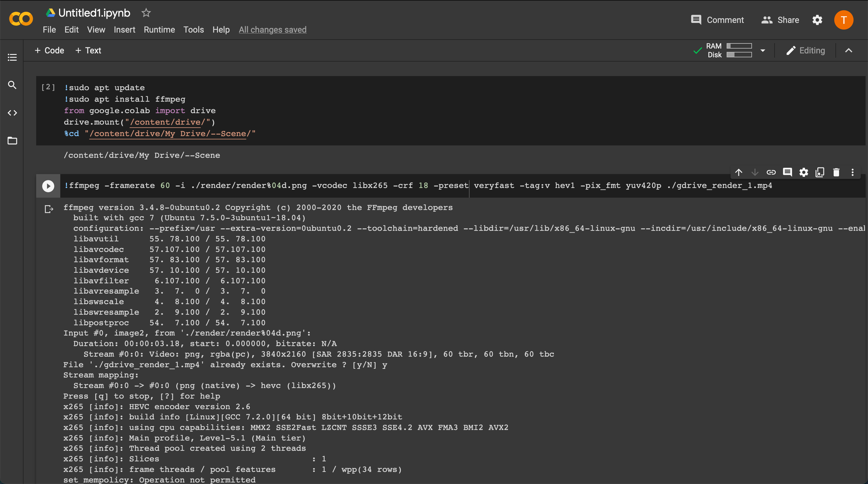This screenshot has width=868, height=484.
Task: Click the Share button
Action: pyautogui.click(x=780, y=20)
